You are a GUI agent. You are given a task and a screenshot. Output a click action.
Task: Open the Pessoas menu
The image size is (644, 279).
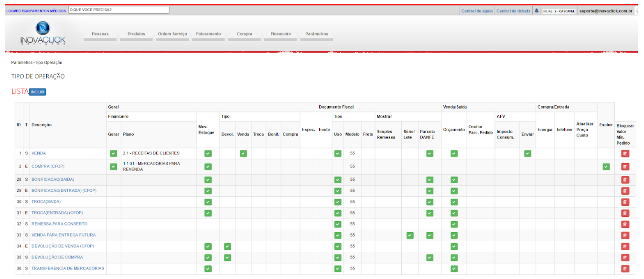[x=100, y=34]
